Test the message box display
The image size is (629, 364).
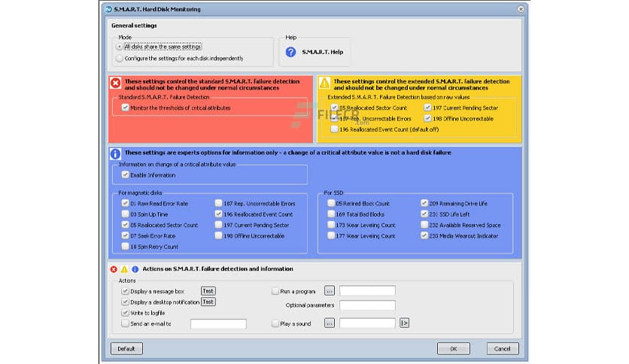208,291
